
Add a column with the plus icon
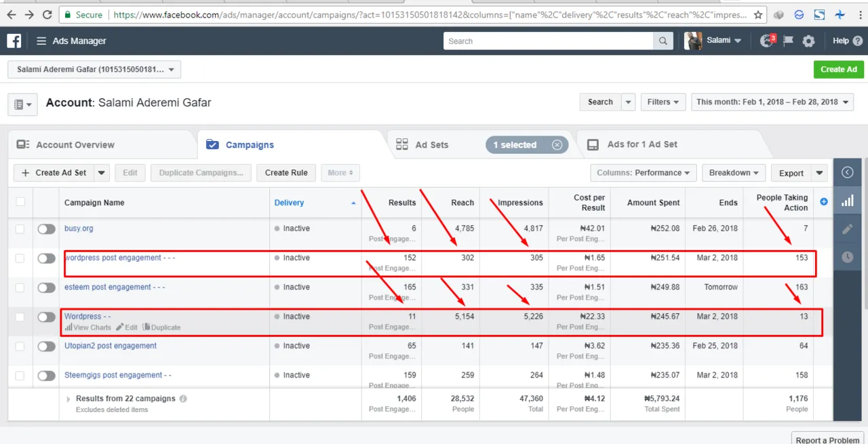pos(824,202)
